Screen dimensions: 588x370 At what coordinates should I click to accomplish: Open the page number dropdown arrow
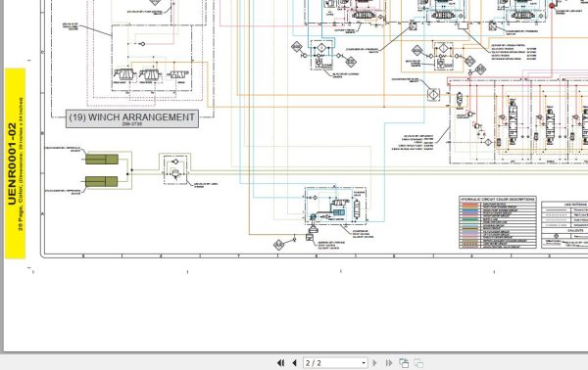364,363
